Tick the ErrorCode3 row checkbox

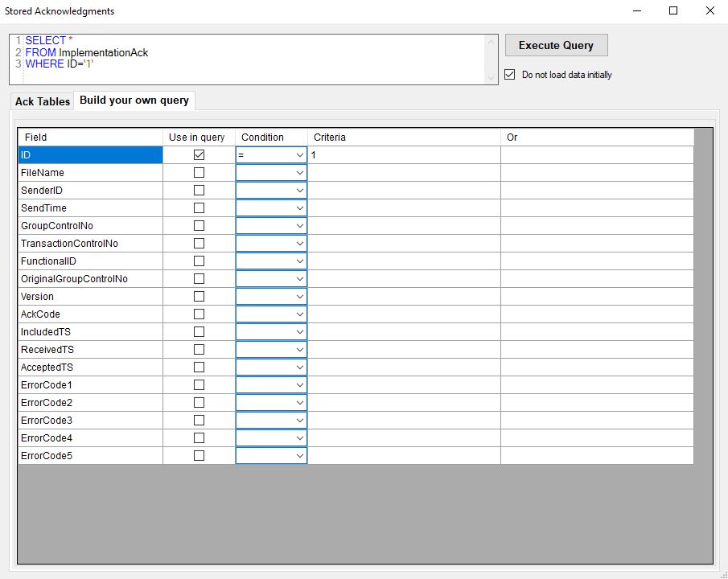199,420
